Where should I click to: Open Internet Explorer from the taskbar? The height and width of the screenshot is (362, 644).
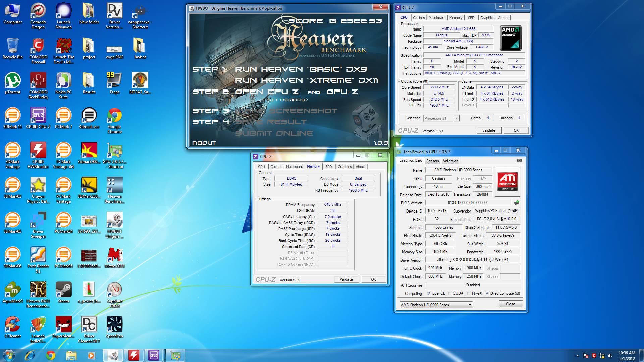[x=30, y=355]
